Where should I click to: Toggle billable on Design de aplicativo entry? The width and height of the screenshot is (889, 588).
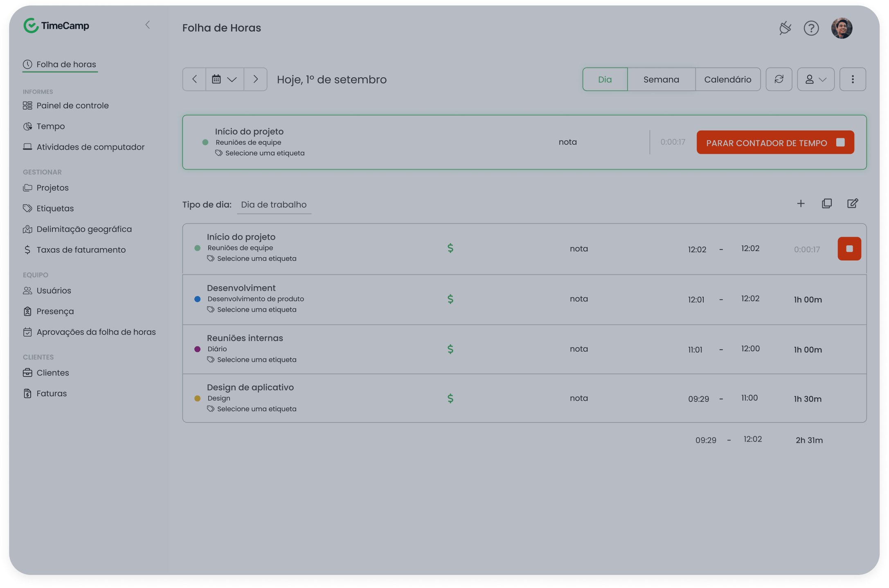tap(450, 398)
